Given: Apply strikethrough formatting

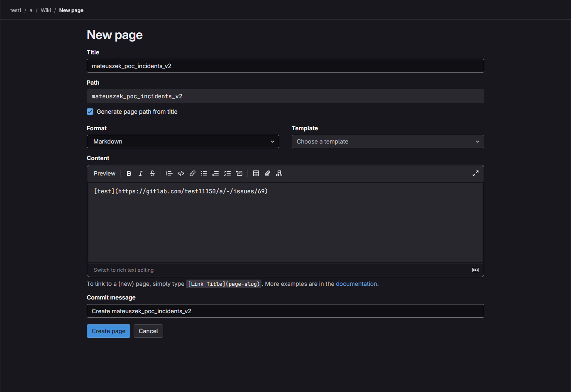Looking at the screenshot, I should [152, 173].
